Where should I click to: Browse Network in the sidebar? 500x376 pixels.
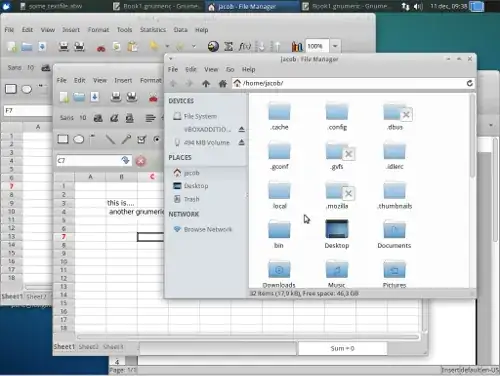(x=208, y=229)
